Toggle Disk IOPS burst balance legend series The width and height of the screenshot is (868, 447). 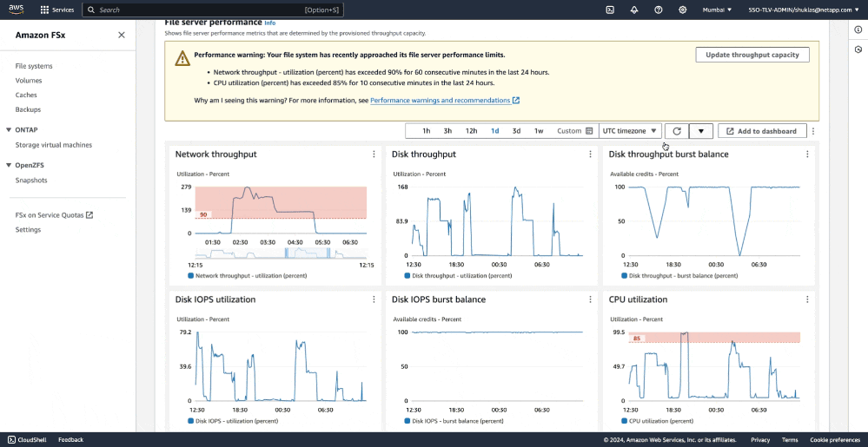(x=458, y=421)
